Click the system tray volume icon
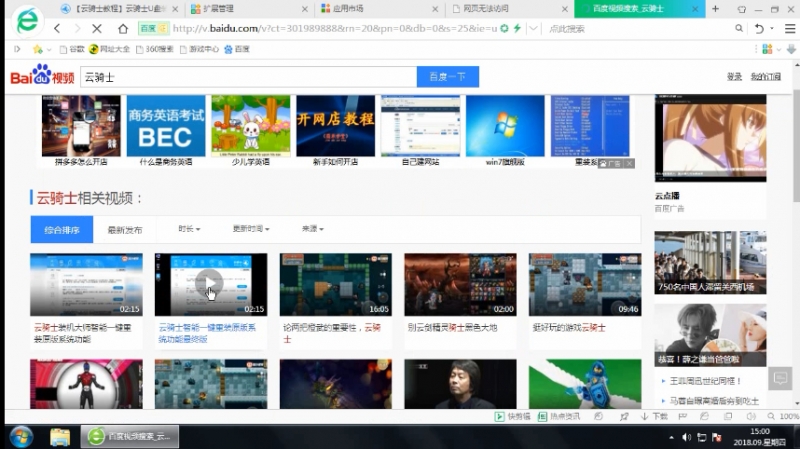This screenshot has height=449, width=800. pos(687,437)
